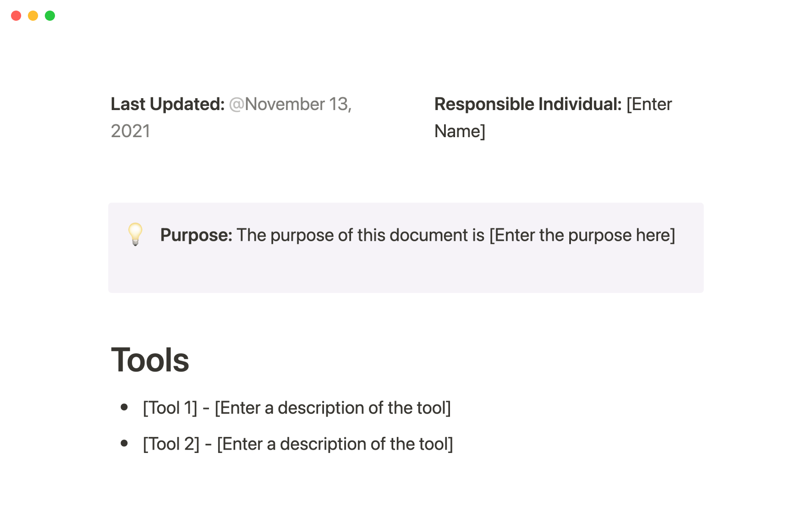Select the "Name]" placeholder text
Screen dimensions: 812x508
click(x=460, y=131)
